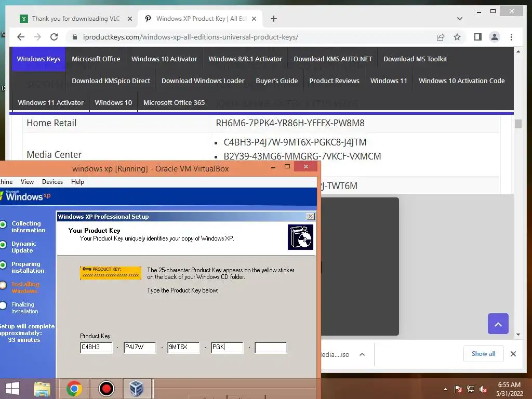532x399 pixels.
Task: Open Windows 10 Activation Code link
Action: (x=462, y=81)
